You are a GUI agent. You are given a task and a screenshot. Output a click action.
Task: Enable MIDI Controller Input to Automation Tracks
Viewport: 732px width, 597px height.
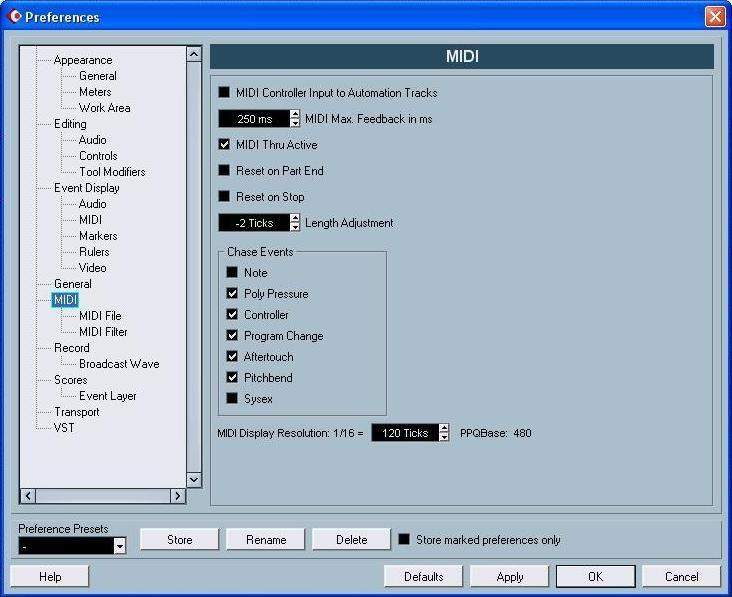(224, 92)
